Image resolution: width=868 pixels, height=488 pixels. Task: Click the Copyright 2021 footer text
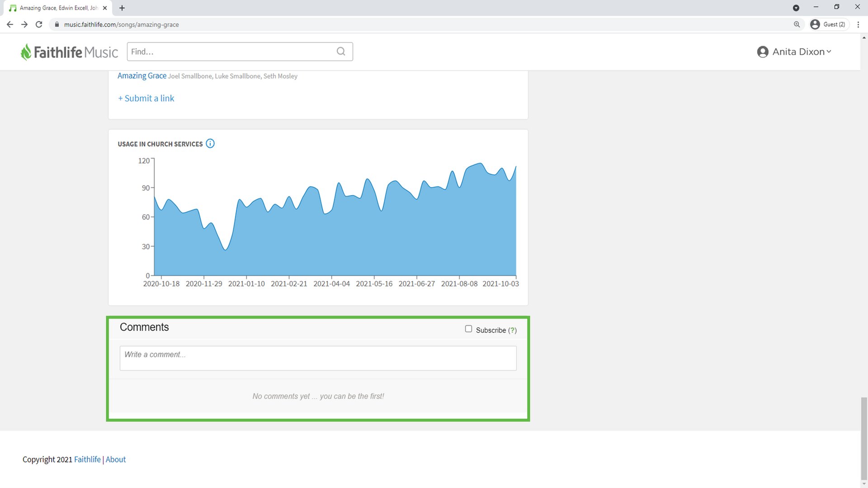pyautogui.click(x=47, y=460)
